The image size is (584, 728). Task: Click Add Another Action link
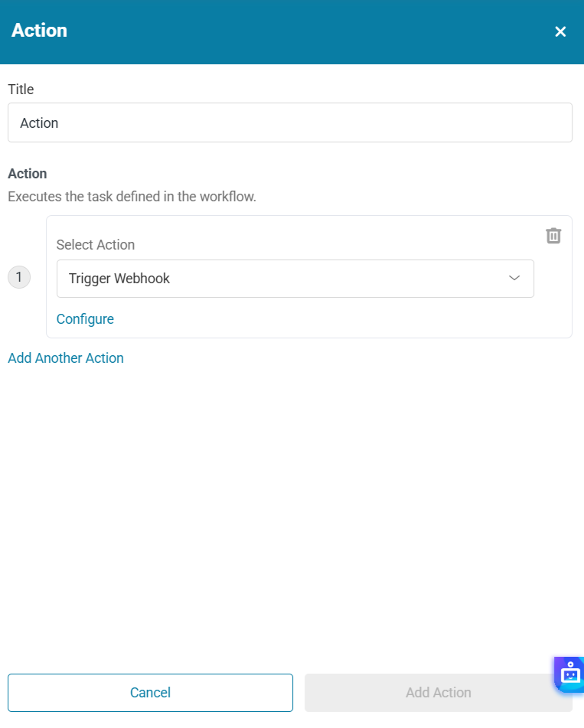point(66,358)
